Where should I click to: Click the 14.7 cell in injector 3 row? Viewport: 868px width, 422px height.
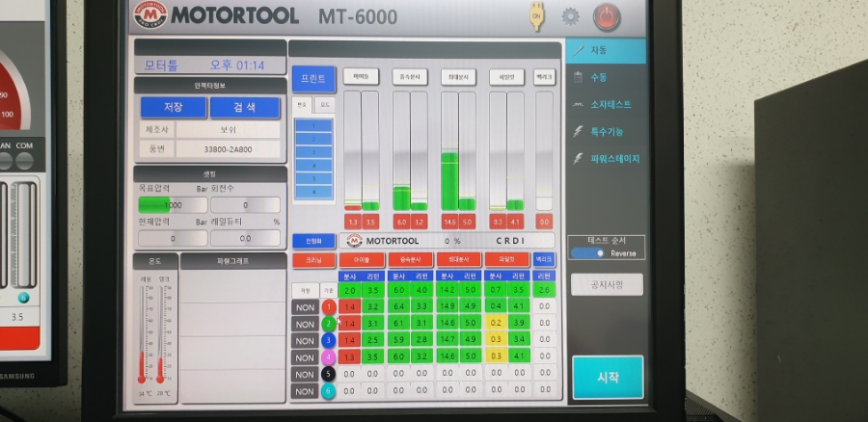pyautogui.click(x=448, y=339)
